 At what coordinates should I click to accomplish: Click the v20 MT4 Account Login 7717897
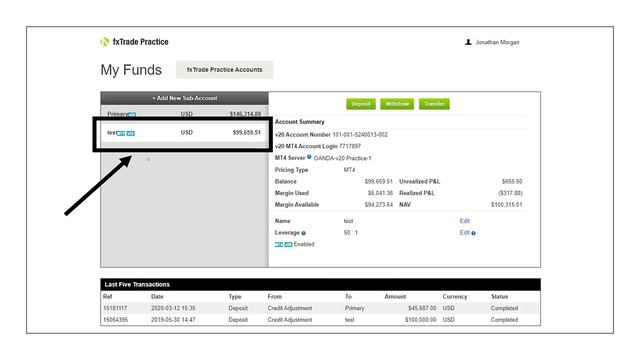(350, 146)
